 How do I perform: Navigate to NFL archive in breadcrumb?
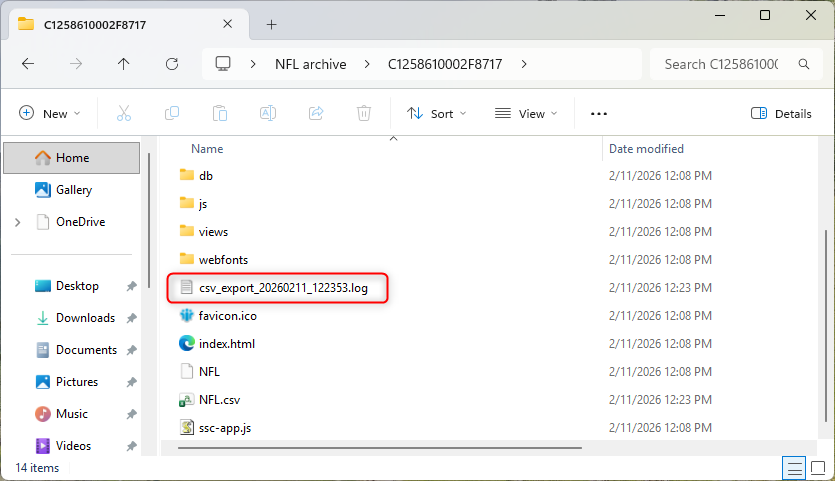(310, 64)
